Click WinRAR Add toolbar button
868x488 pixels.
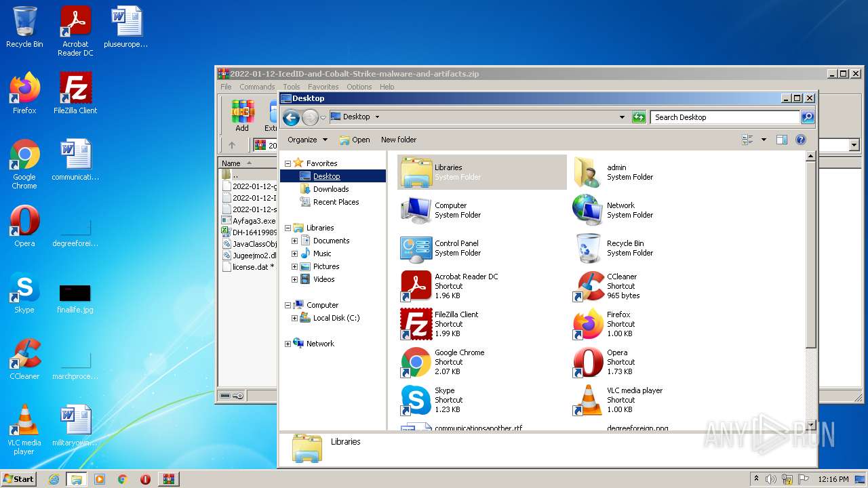[x=242, y=115]
